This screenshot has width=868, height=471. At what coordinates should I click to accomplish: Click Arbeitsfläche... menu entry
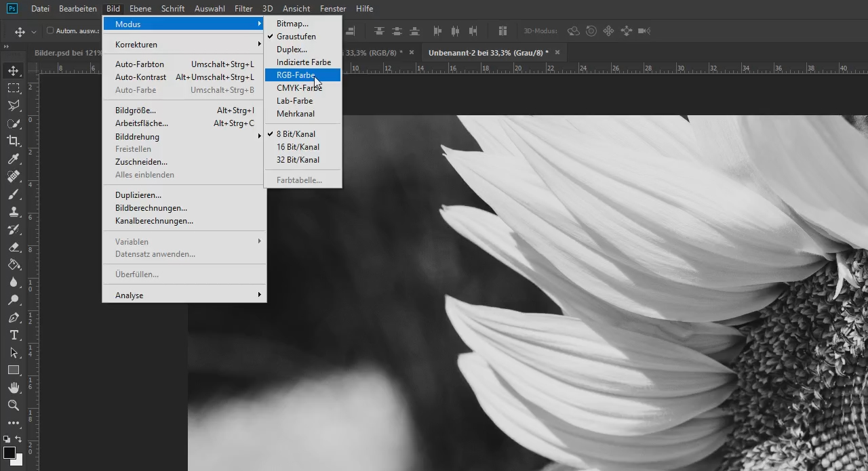tap(184, 123)
